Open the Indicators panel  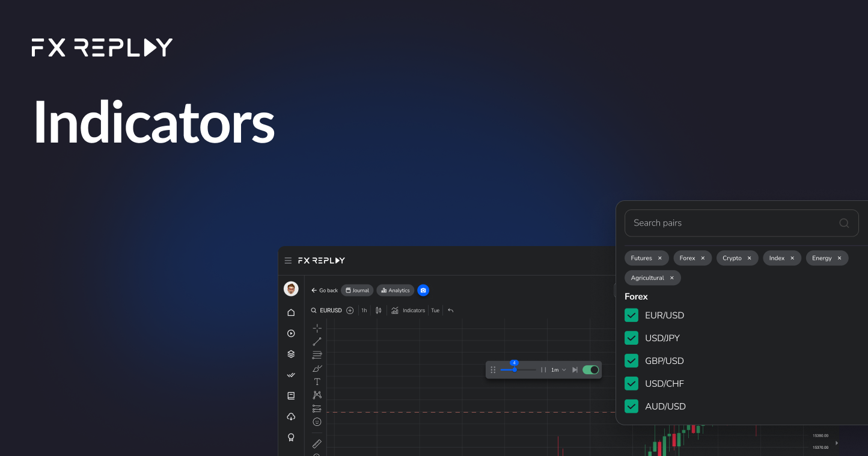point(409,310)
